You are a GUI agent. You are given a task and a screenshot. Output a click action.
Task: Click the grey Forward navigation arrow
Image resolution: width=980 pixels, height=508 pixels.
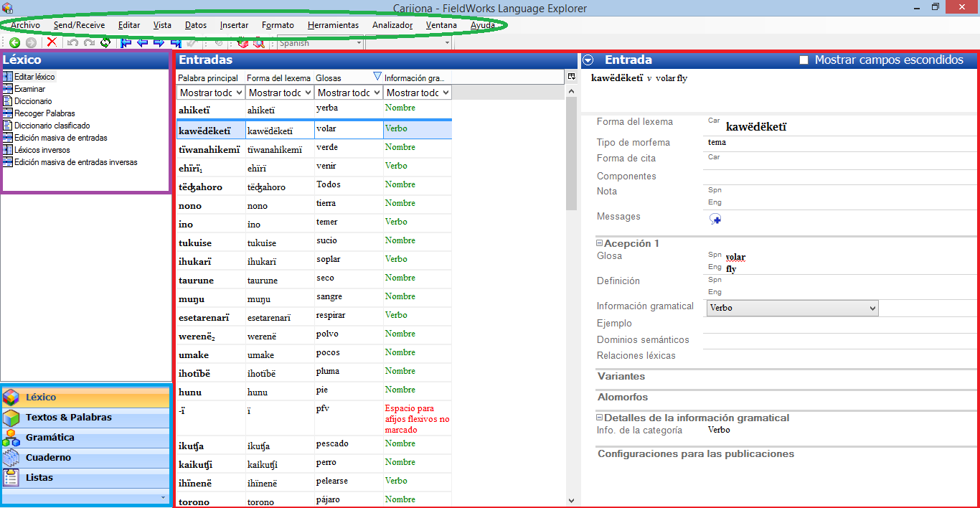click(31, 43)
